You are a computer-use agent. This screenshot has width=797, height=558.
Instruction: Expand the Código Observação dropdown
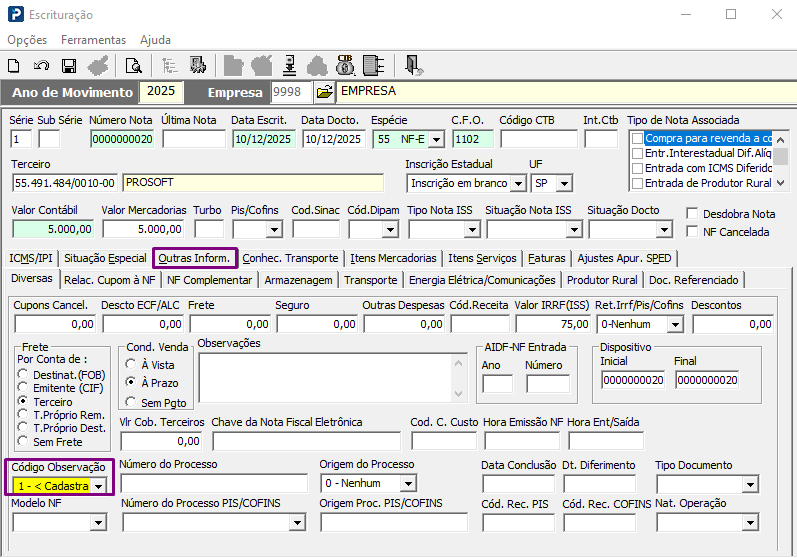click(x=99, y=486)
